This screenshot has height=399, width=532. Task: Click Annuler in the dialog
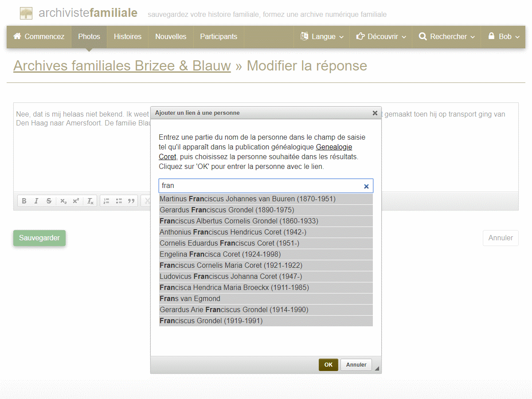point(356,365)
